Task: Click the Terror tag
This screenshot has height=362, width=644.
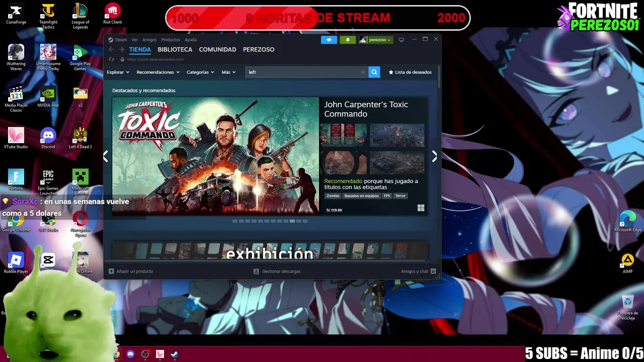Action: [x=400, y=196]
